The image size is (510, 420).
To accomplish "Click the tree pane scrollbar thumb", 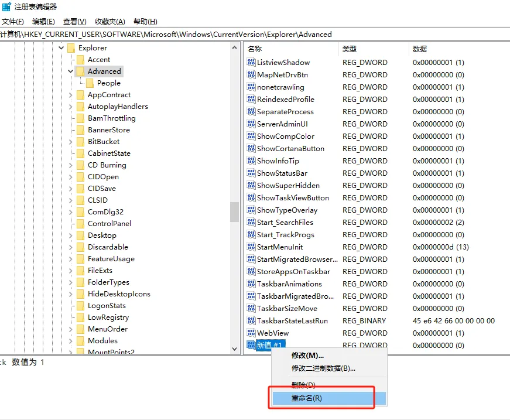I will click(x=235, y=212).
